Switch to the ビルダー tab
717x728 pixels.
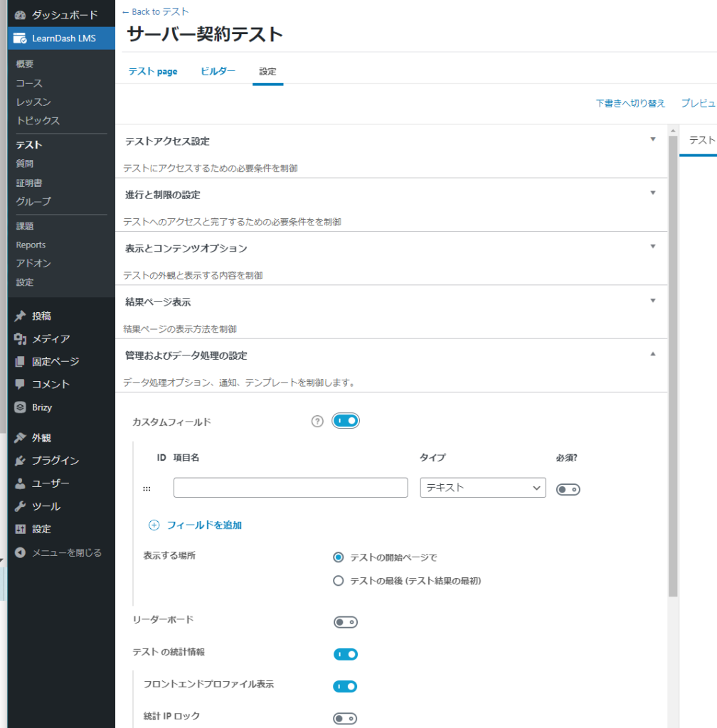tap(218, 71)
